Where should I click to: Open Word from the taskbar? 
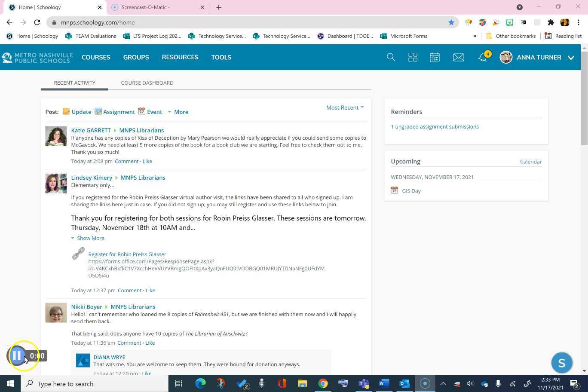[383, 383]
